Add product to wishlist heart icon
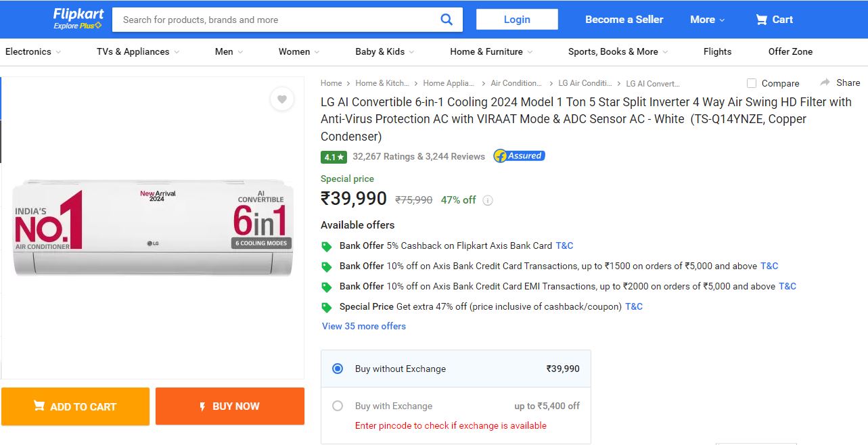 (282, 99)
